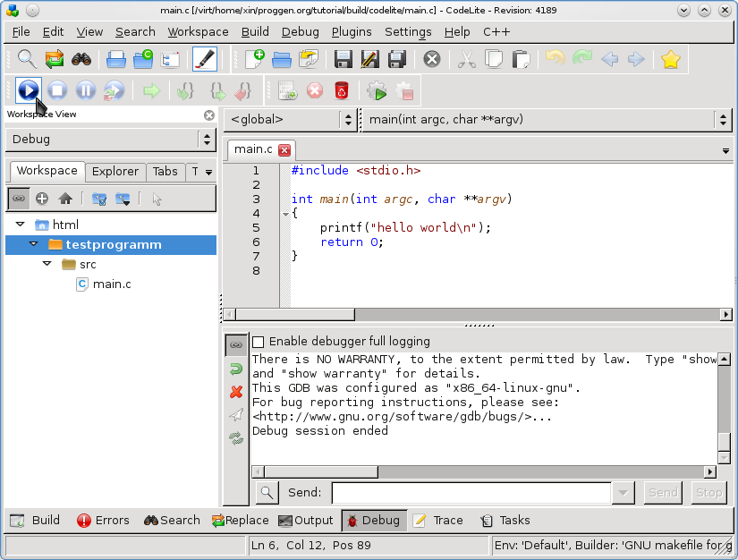Close the main.c editor tab
The image size is (738, 560).
pos(284,150)
